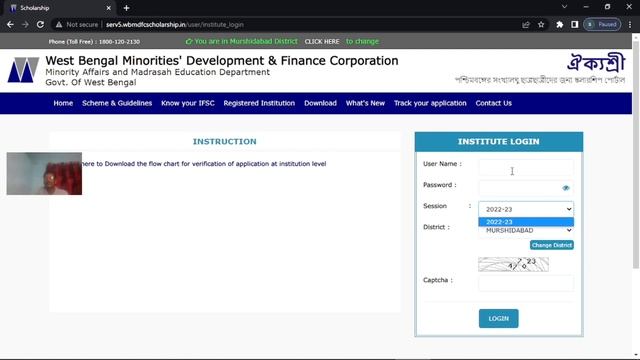Focus the User Name field
Viewport: 640px width, 360px height.
pos(526,167)
